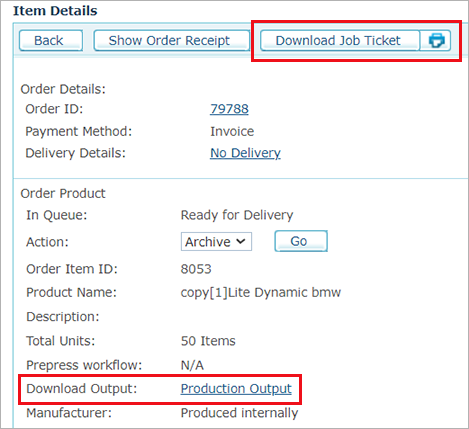This screenshot has height=429, width=469.
Task: Go back using the Back button
Action: point(51,40)
